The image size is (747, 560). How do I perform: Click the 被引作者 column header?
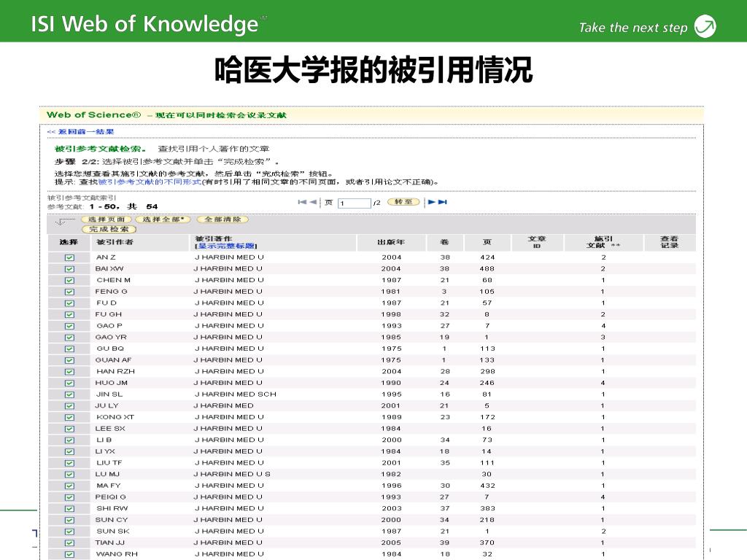coord(115,242)
